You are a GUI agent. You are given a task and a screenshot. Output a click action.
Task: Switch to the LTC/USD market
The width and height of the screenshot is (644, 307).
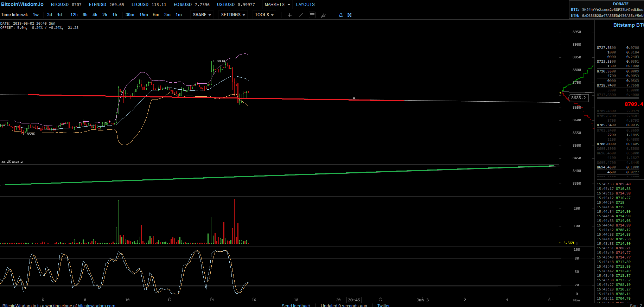[x=149, y=5]
